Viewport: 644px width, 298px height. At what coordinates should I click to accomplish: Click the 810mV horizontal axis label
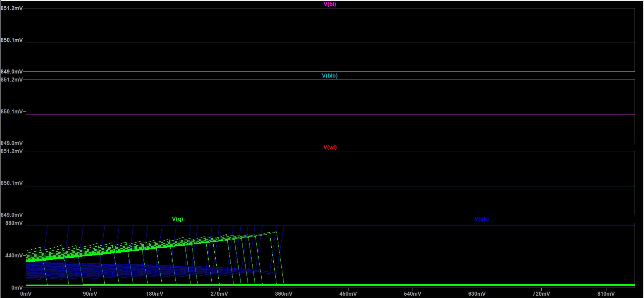point(606,294)
